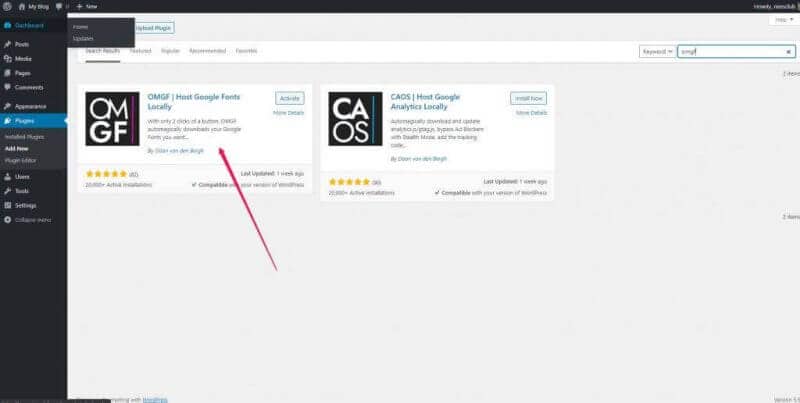Open OMGF Host Google Fonts Locally title
Image resolution: width=800 pixels, height=403 pixels.
coord(194,102)
